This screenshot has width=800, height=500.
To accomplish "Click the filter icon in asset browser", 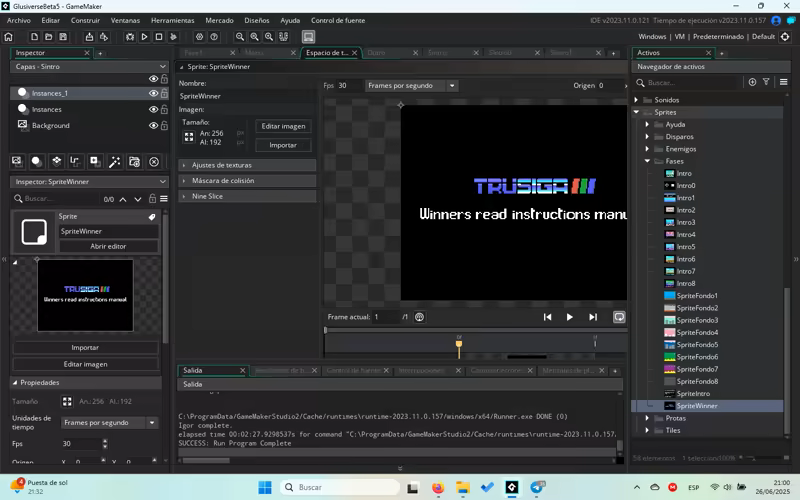I will click(x=766, y=82).
